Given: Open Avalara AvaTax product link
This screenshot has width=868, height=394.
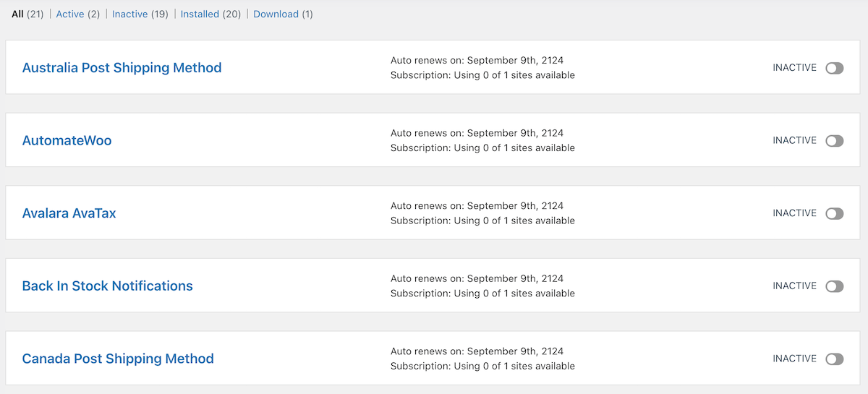Looking at the screenshot, I should [69, 213].
